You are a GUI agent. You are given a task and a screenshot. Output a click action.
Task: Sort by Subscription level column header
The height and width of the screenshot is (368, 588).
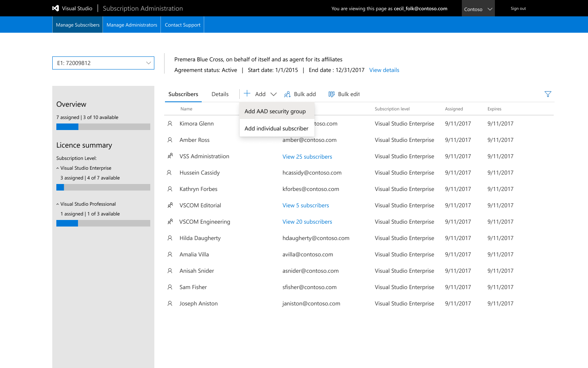[392, 109]
